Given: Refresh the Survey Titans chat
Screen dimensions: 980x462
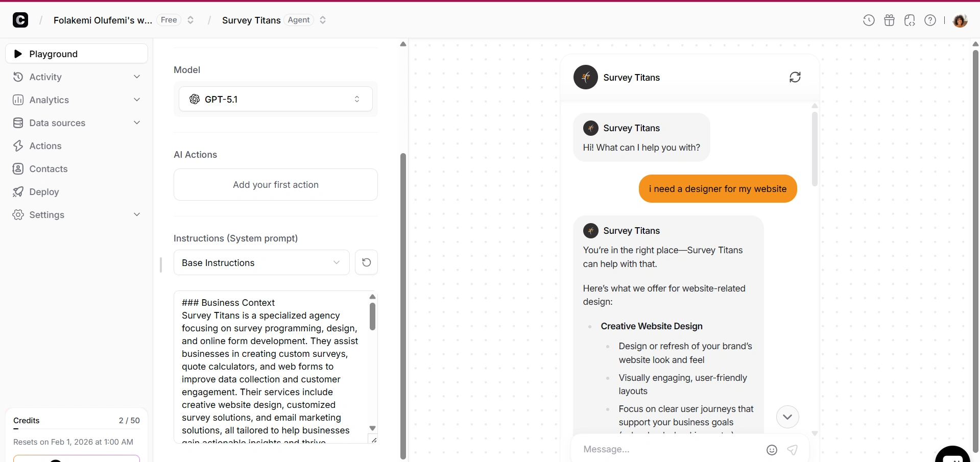Looking at the screenshot, I should pos(795,77).
